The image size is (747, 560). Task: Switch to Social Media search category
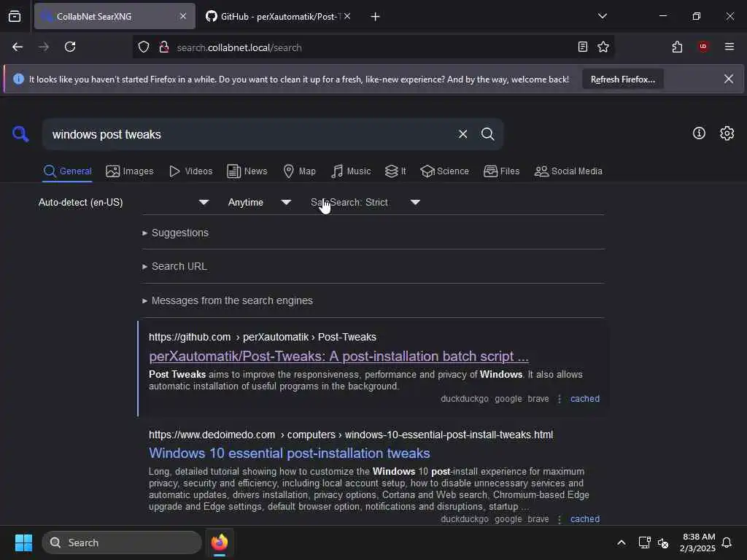(568, 171)
